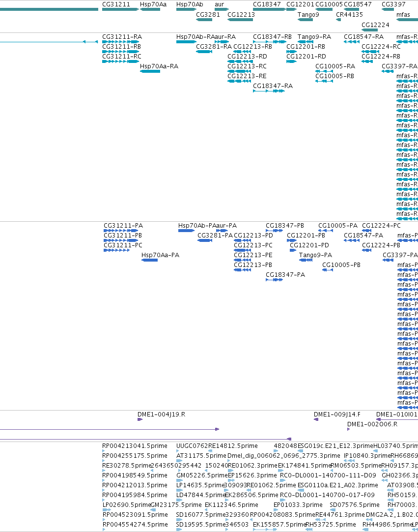Click the Hsp70Aa gene feature
The height and width of the screenshot is (532, 418).
coord(150,9)
